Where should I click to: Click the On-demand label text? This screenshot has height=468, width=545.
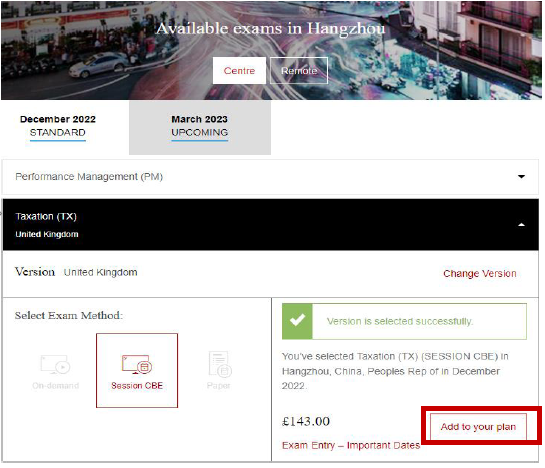tap(55, 386)
